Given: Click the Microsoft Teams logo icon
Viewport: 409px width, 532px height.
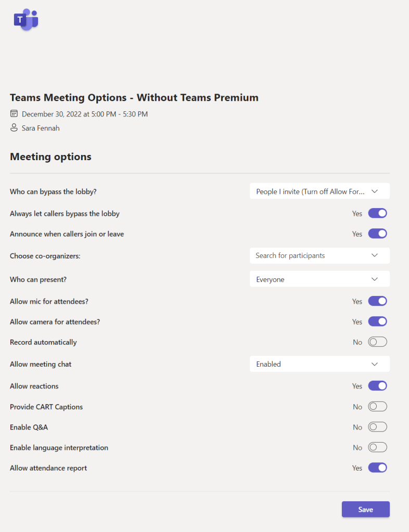Looking at the screenshot, I should click(26, 20).
